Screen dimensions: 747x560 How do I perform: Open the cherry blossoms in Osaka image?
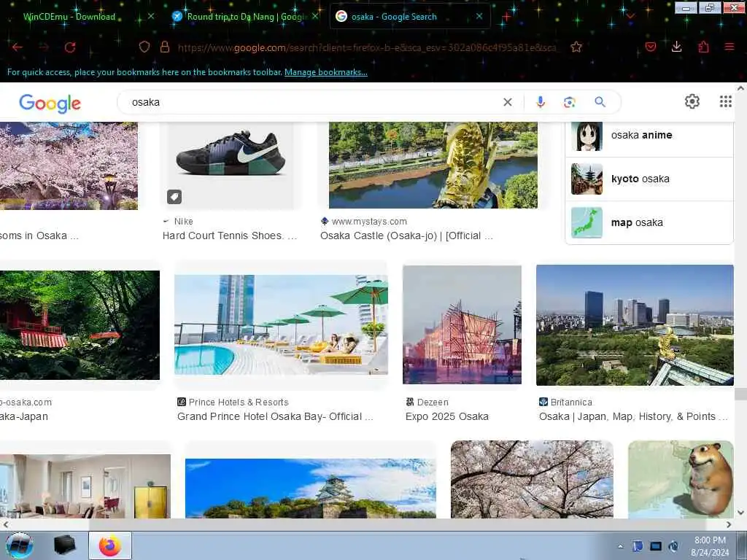pyautogui.click(x=69, y=166)
